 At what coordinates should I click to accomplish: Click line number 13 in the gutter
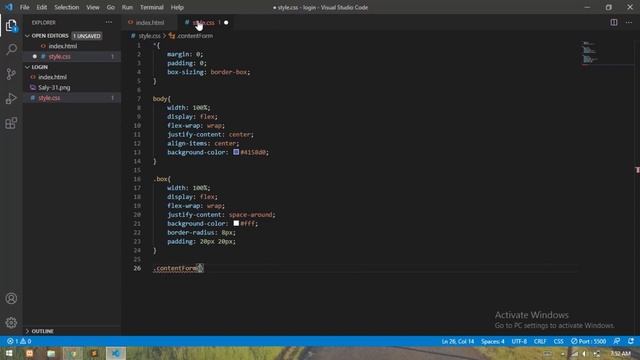tap(138, 152)
